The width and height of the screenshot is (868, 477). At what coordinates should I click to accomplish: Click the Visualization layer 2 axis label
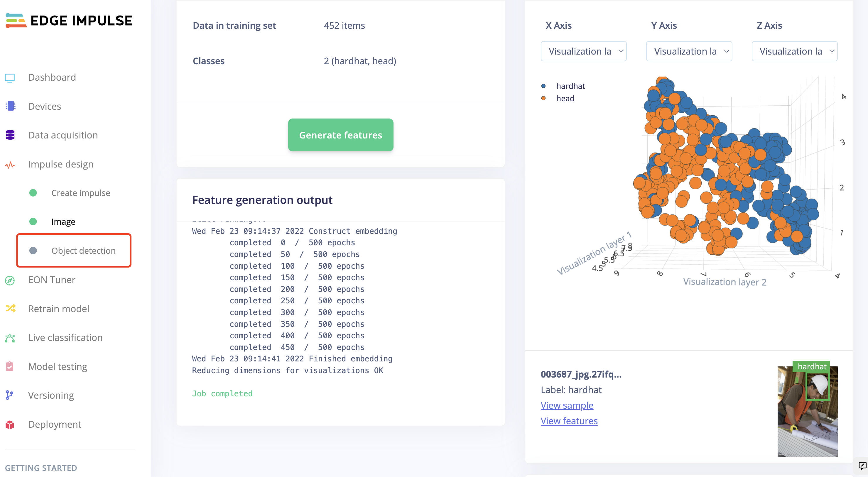pyautogui.click(x=725, y=282)
